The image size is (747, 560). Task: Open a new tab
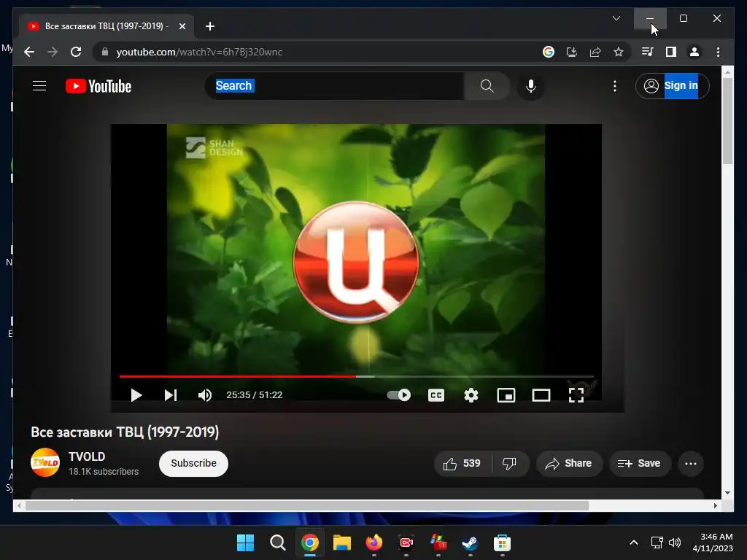point(210,26)
